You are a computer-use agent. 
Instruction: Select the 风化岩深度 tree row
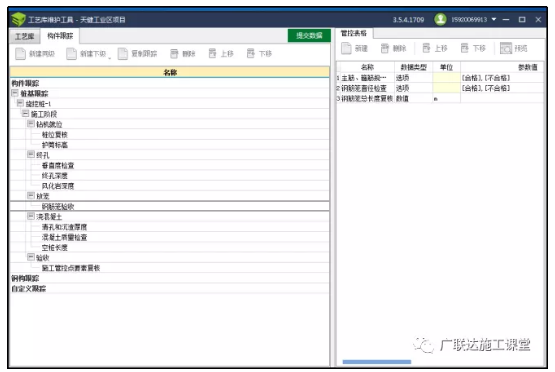pyautogui.click(x=170, y=186)
